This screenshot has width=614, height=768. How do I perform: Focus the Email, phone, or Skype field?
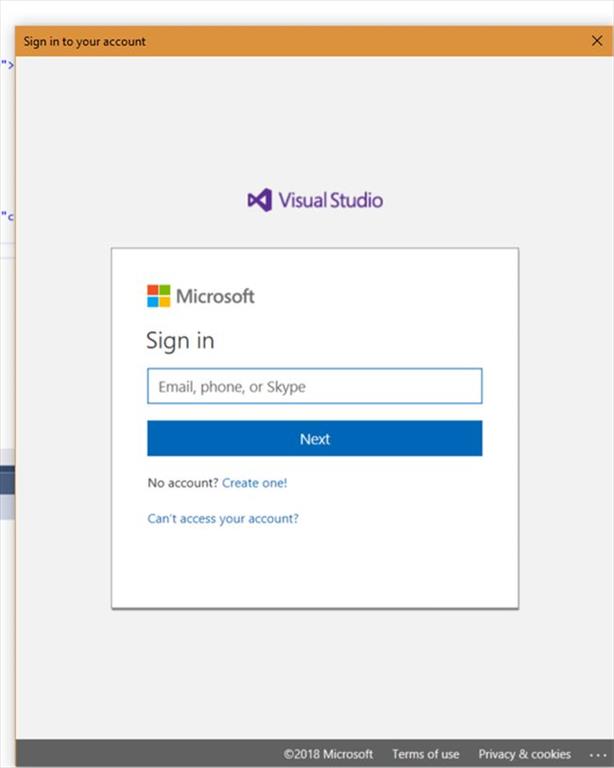(314, 386)
